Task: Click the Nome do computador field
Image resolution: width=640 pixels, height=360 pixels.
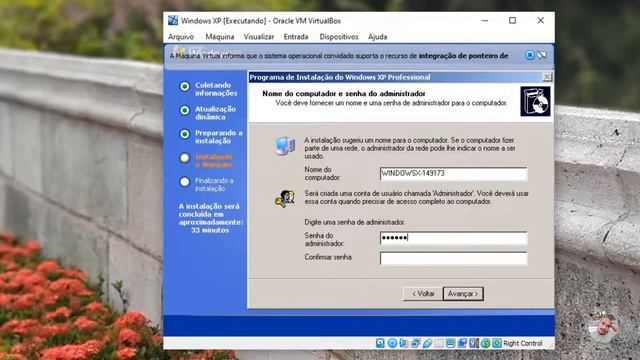Action: (x=453, y=173)
